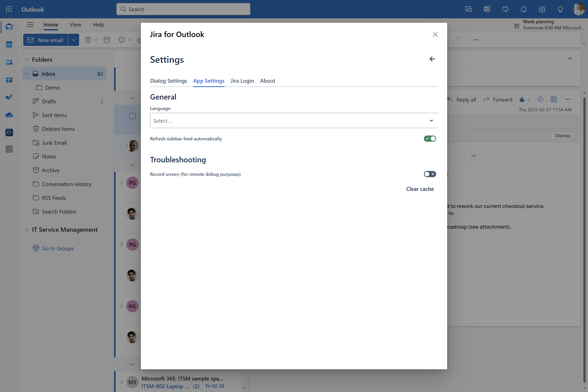Screen dimensions: 588x392
Task: Open the To Do checkmark app
Action: [9, 97]
